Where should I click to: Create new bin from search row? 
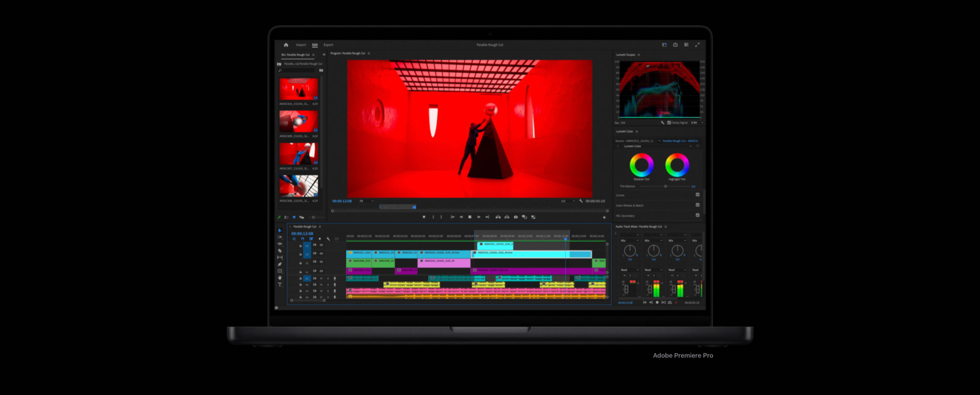pyautogui.click(x=321, y=71)
